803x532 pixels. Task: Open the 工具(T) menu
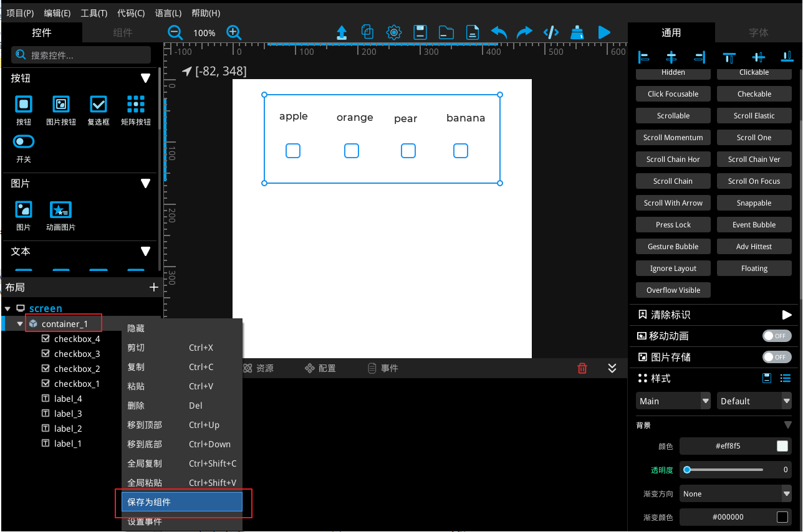click(x=94, y=13)
